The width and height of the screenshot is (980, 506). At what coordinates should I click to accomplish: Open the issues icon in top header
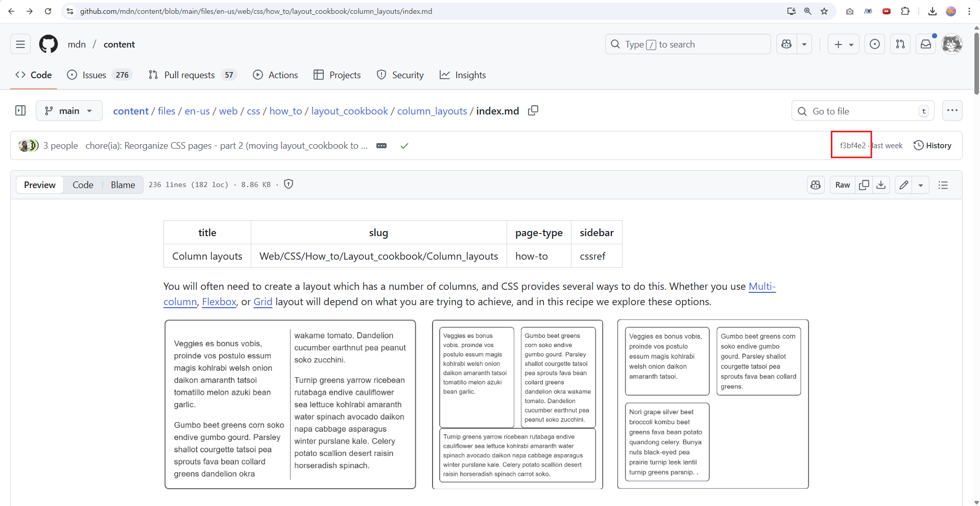[875, 44]
